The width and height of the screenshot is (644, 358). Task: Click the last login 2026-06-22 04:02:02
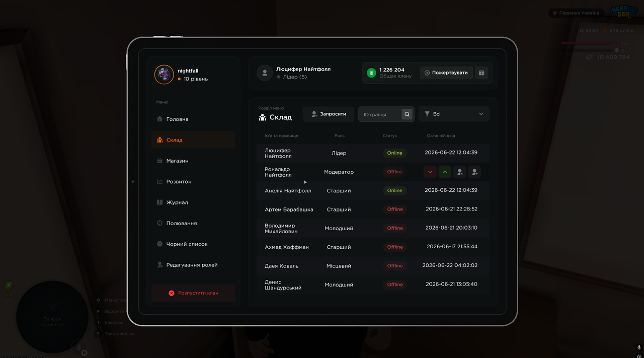tap(450, 265)
